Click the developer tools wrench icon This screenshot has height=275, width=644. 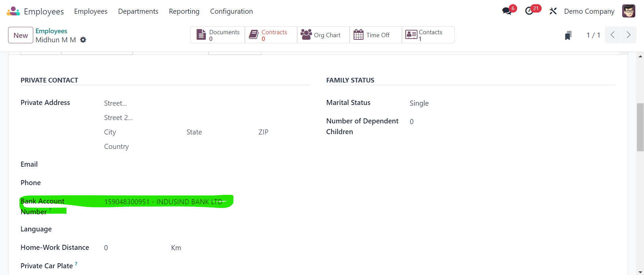point(553,11)
